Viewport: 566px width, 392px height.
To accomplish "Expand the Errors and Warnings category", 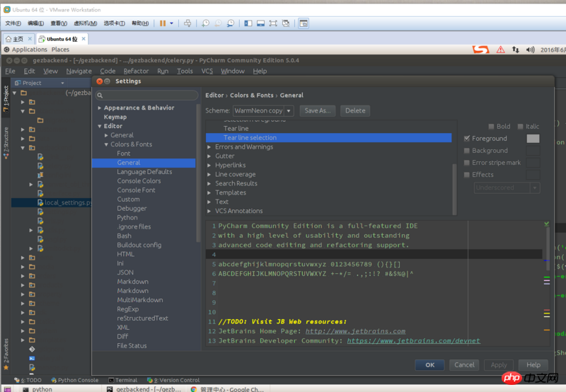I will [x=209, y=147].
